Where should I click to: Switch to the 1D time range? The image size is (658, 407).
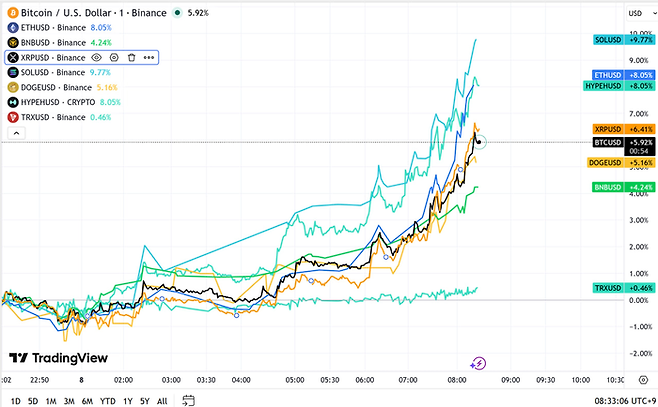pyautogui.click(x=15, y=400)
